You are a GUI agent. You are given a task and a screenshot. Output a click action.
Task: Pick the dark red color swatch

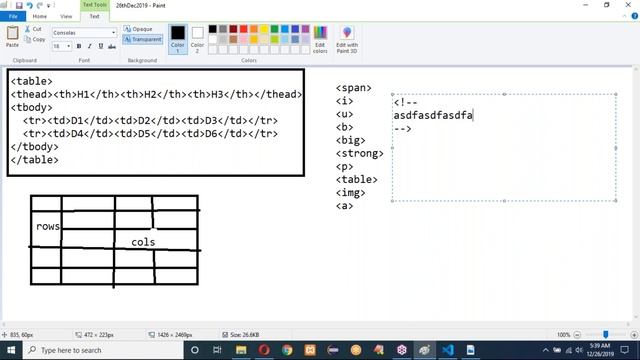(x=233, y=29)
